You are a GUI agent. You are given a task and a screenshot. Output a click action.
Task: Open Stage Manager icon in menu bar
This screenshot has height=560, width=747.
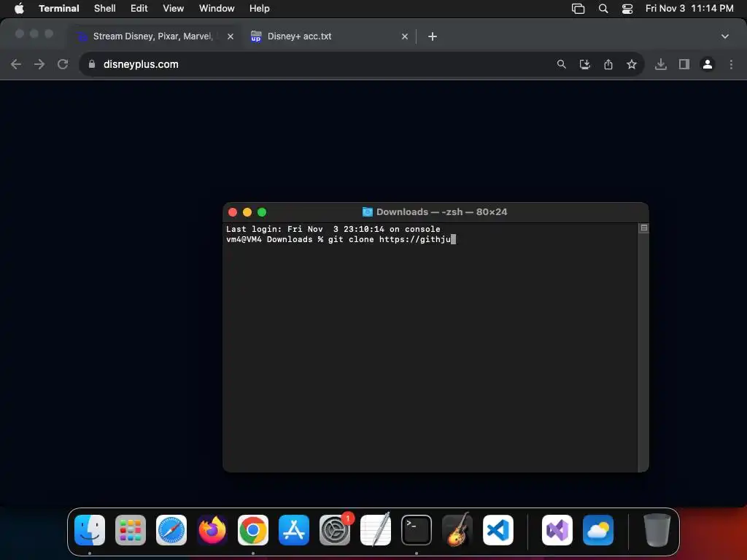(578, 9)
